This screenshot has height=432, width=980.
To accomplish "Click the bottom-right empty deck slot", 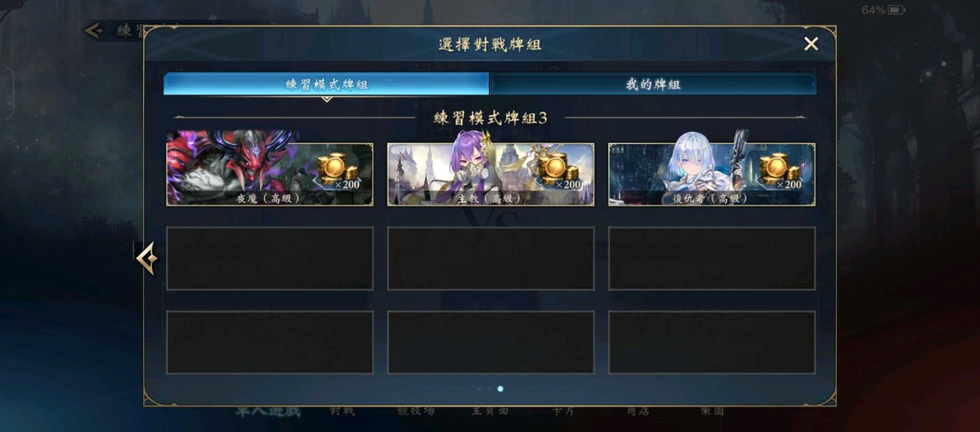I will click(712, 342).
